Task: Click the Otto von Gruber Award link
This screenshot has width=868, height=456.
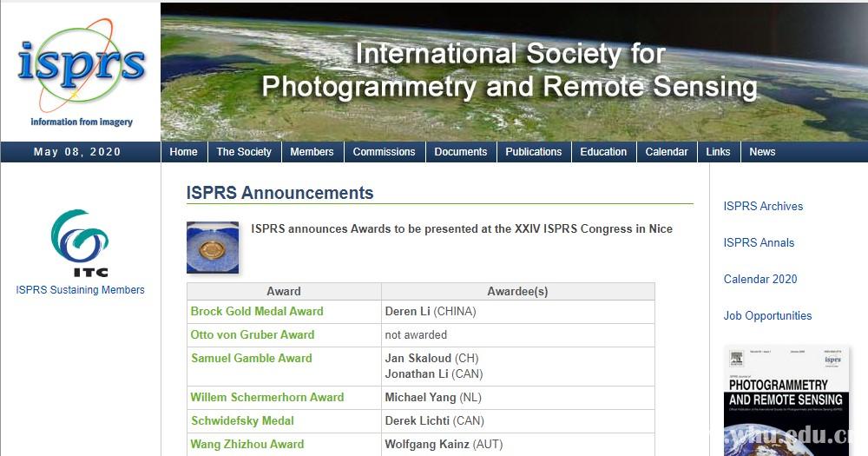Action: coord(253,335)
